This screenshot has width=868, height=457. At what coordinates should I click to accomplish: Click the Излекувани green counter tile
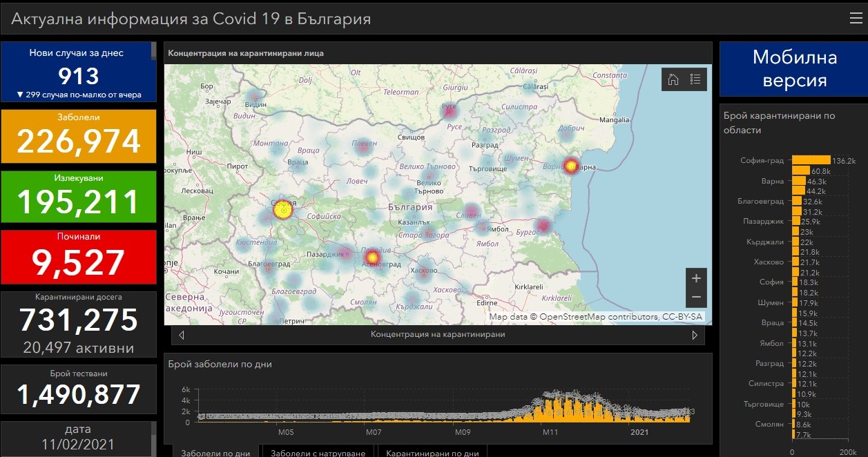click(79, 196)
